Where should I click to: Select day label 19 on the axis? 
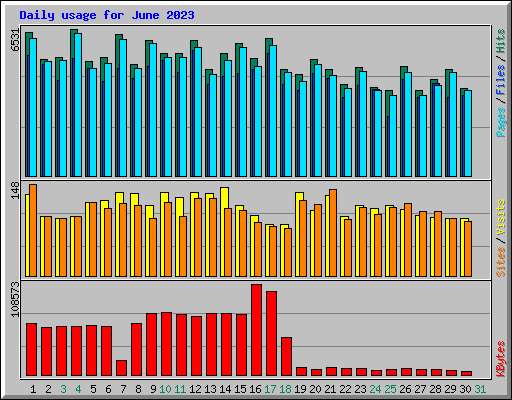300,389
